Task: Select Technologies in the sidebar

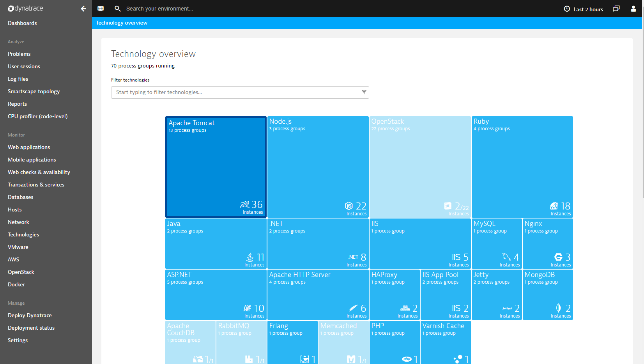Action: 23,234
